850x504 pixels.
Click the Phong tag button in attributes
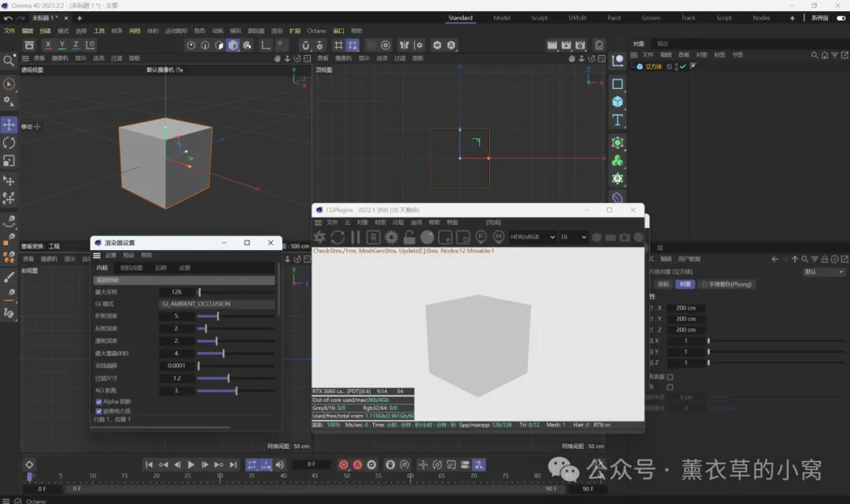(726, 284)
